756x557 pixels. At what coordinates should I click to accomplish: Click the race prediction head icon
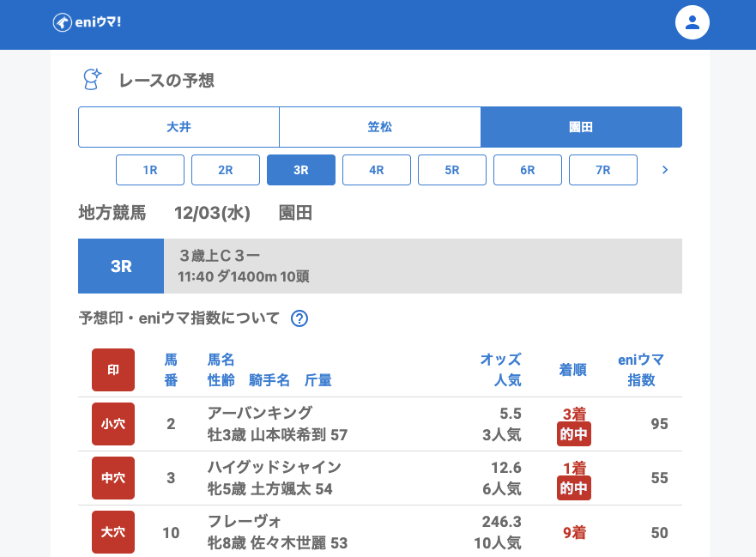pyautogui.click(x=91, y=80)
